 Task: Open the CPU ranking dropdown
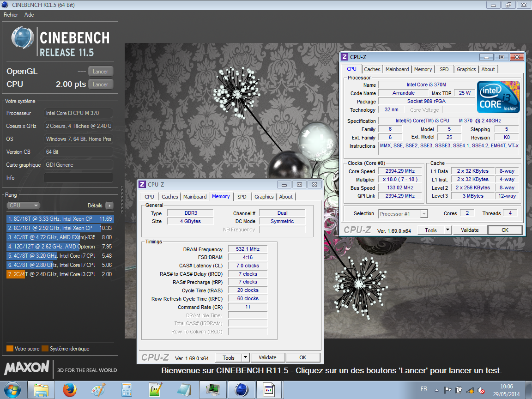click(x=23, y=206)
